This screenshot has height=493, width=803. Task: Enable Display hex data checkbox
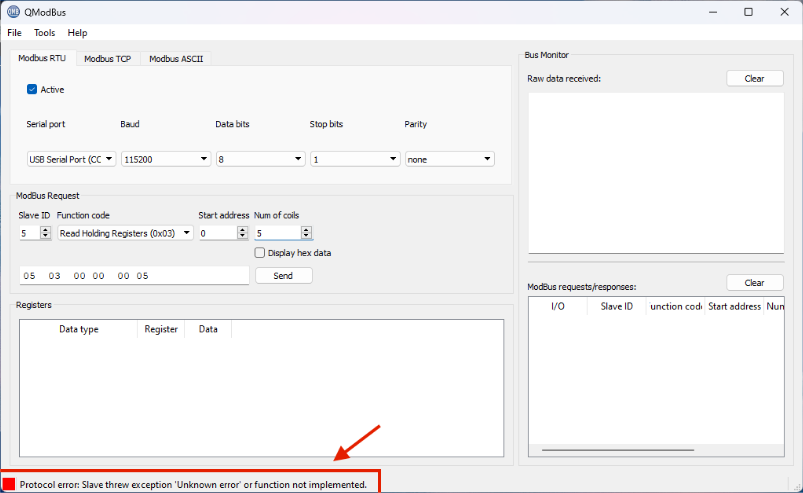click(260, 253)
